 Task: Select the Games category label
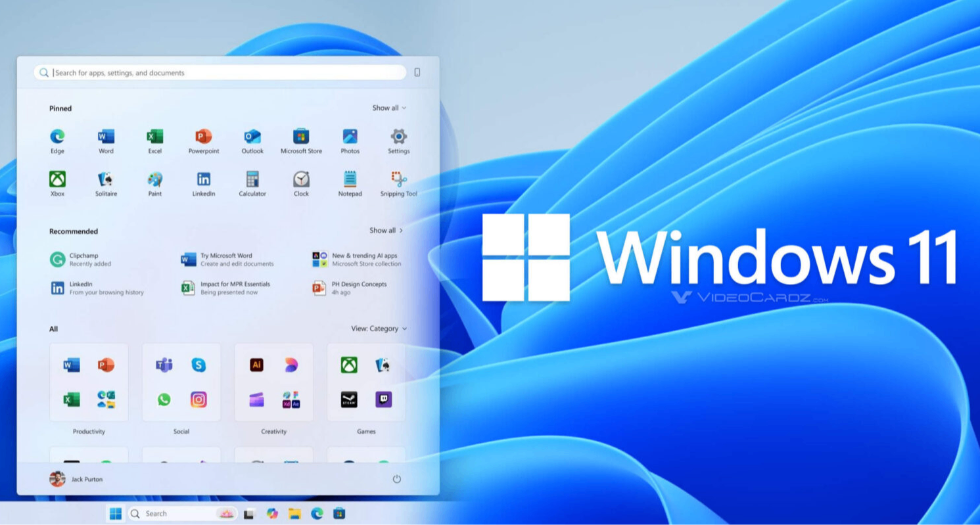[x=366, y=432]
